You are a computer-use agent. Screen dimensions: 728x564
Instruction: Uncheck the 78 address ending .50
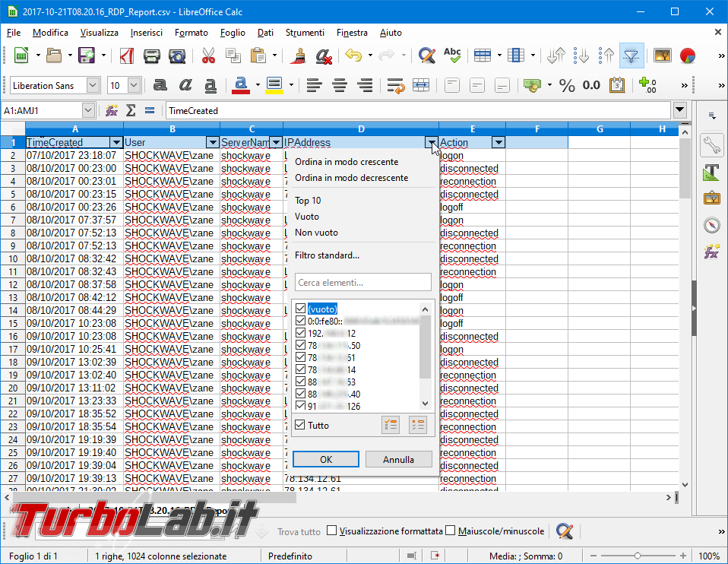click(300, 345)
